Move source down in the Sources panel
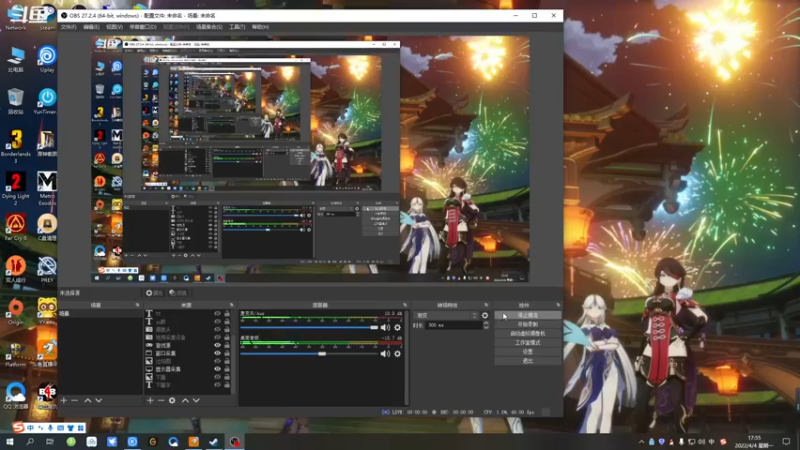This screenshot has width=800, height=450. 196,401
